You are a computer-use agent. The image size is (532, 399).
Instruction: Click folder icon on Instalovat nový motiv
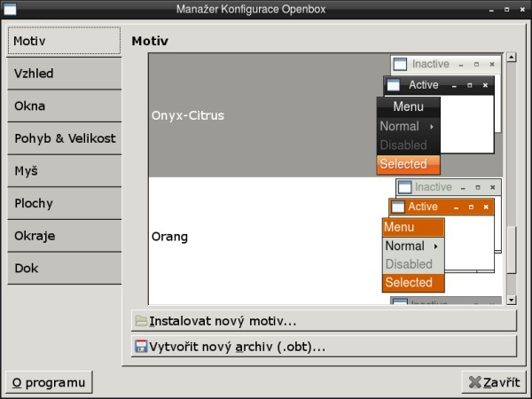click(x=141, y=321)
